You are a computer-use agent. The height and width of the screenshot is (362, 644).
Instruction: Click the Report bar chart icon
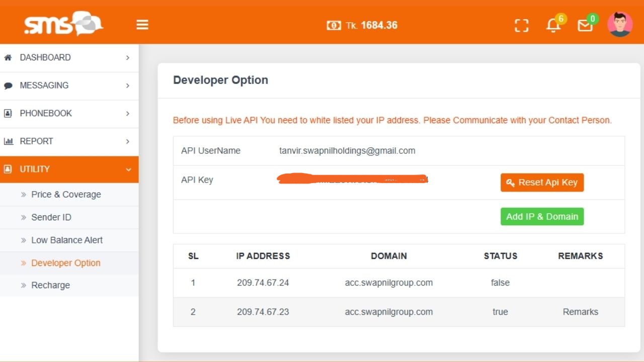pos(8,141)
